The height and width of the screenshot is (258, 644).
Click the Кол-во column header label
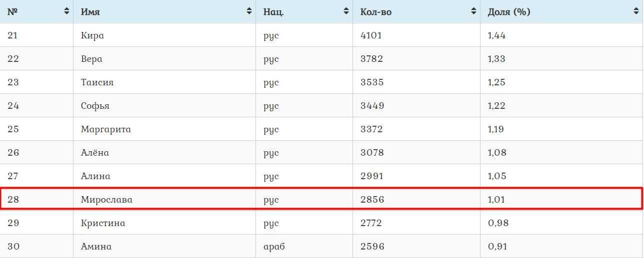point(375,12)
